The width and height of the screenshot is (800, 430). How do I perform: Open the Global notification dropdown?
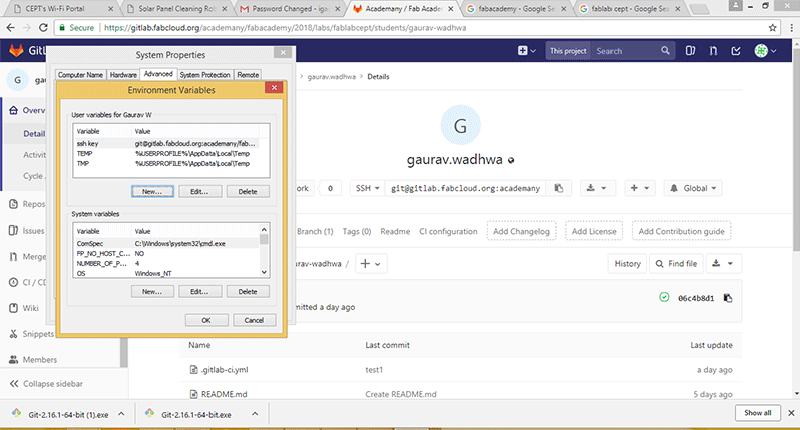pyautogui.click(x=693, y=188)
